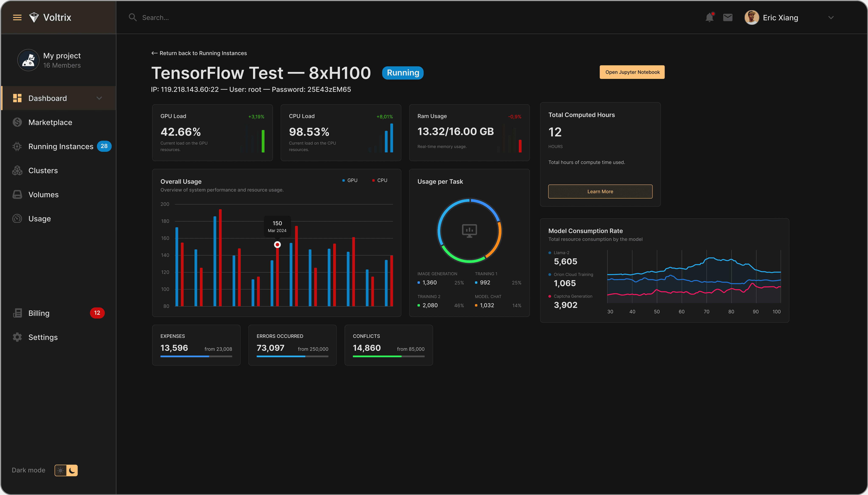The height and width of the screenshot is (495, 868).
Task: Select dark mode moon icon
Action: 72,471
